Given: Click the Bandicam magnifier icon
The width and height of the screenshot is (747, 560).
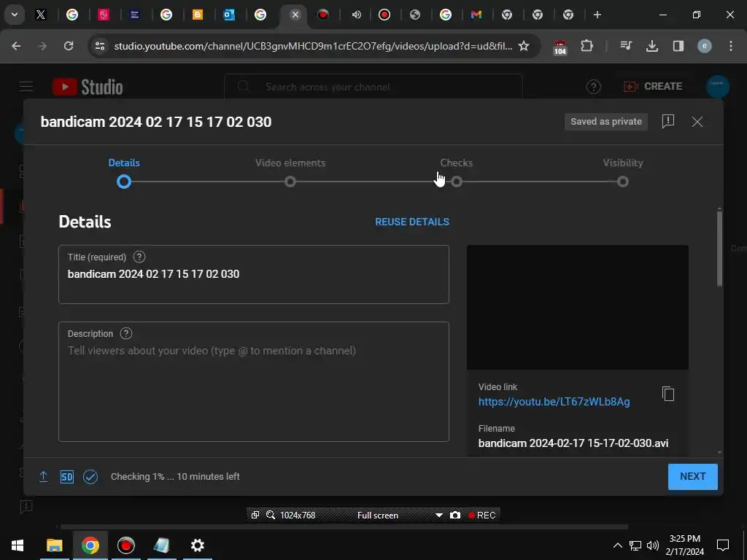Looking at the screenshot, I should [271, 515].
